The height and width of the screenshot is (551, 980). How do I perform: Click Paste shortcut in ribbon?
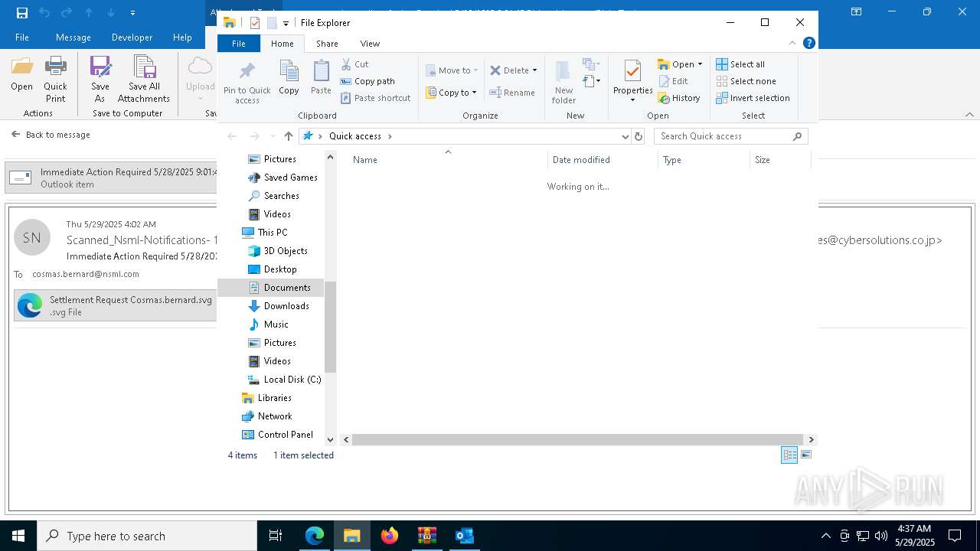click(375, 98)
